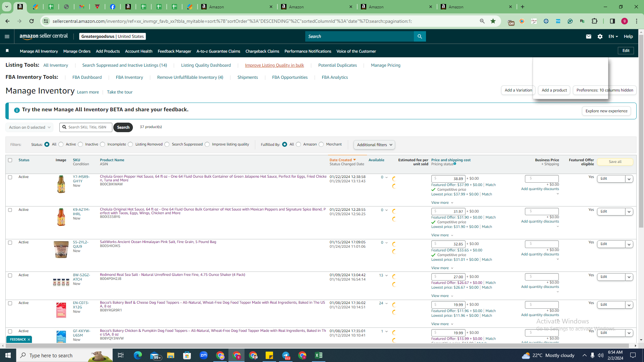Open Performance Notifications in the navigation bar
Image resolution: width=644 pixels, height=362 pixels.
click(308, 51)
